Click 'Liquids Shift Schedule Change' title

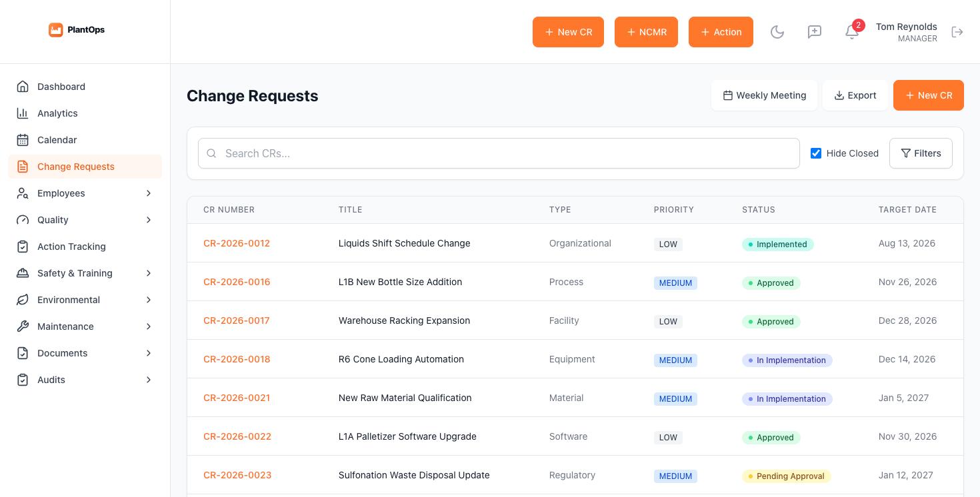(x=405, y=243)
